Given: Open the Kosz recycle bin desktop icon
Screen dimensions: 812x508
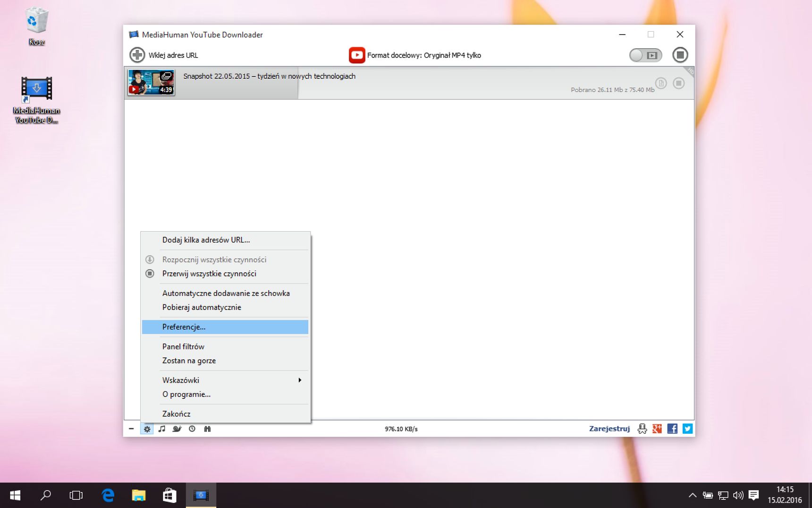Looking at the screenshot, I should pyautogui.click(x=36, y=26).
